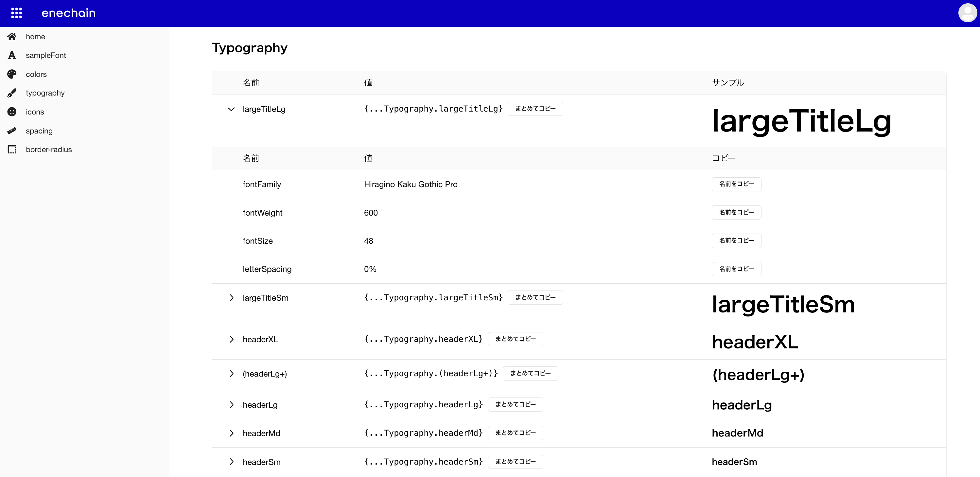Viewport: 980px width, 477px height.
Task: Expand the largeTitleSm row
Action: [x=231, y=298]
